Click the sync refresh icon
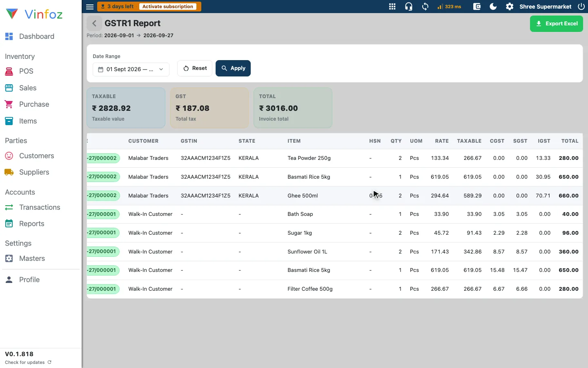This screenshot has width=588, height=368. (425, 7)
